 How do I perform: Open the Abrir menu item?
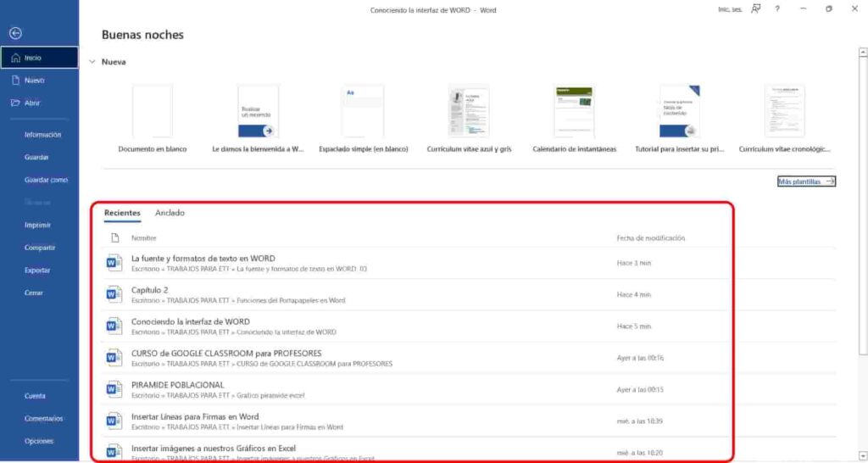pos(32,103)
